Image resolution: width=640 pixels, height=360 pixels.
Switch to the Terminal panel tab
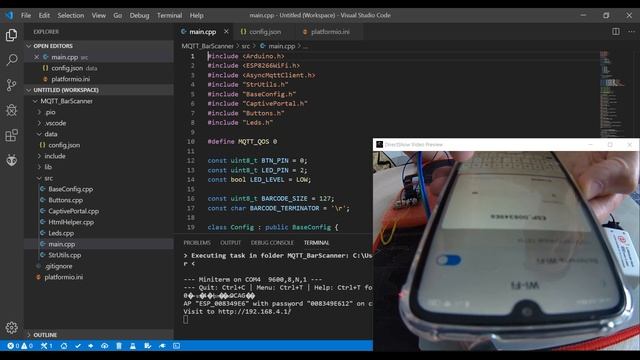point(316,242)
